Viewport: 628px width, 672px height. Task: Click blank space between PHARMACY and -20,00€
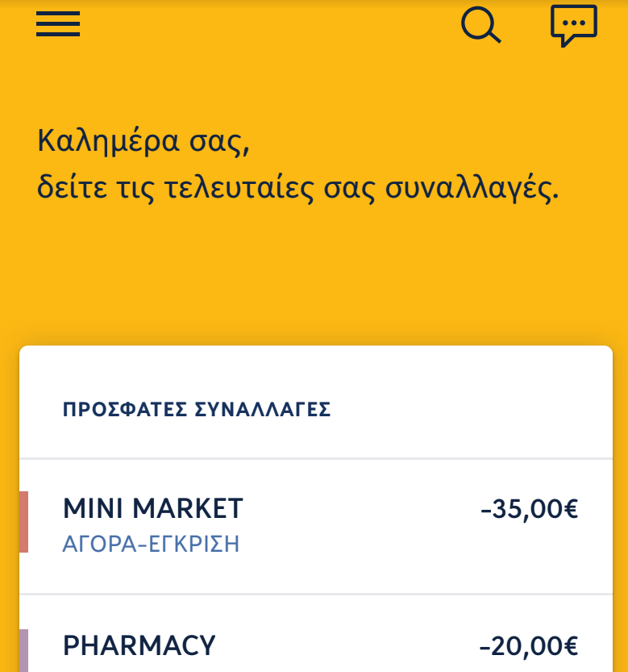coord(347,646)
